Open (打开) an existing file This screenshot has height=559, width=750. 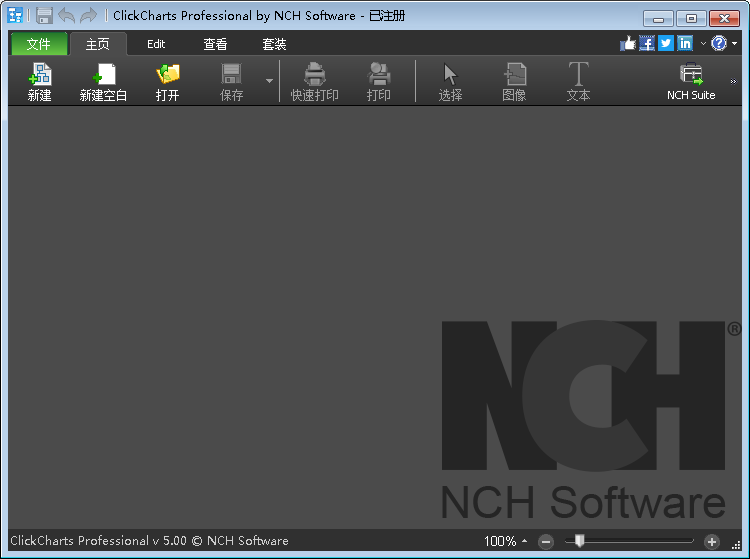coord(167,82)
